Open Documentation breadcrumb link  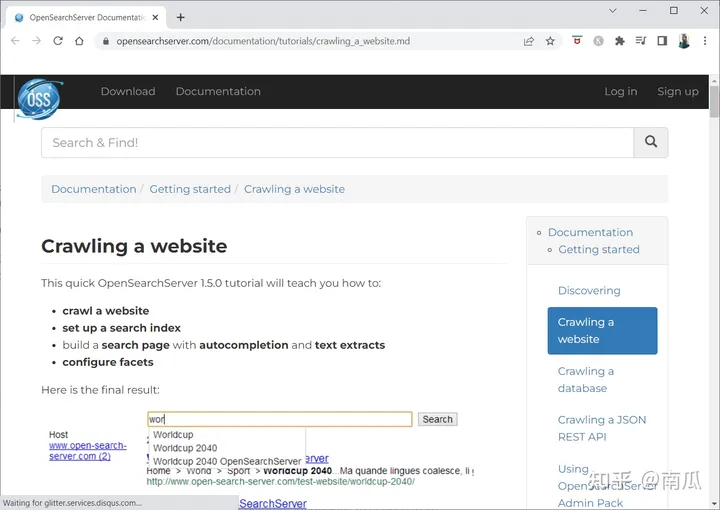[94, 189]
